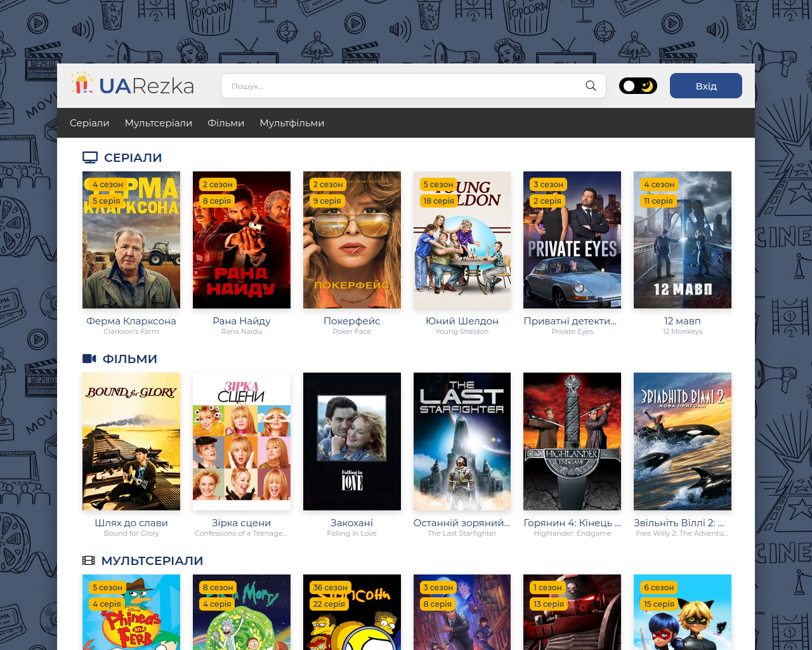Click the Private Eyes poster
Screen dimensions: 812x650
pos(572,240)
